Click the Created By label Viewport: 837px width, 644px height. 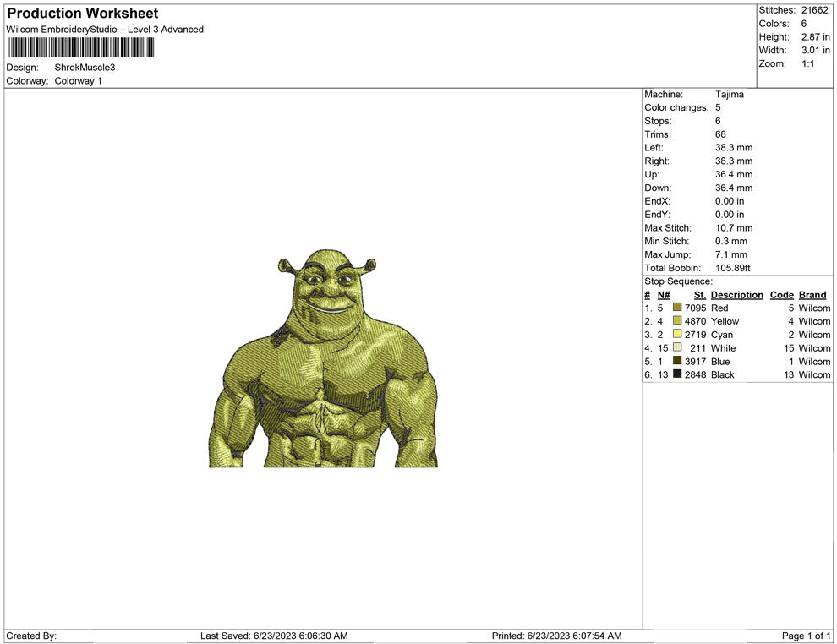pyautogui.click(x=31, y=636)
